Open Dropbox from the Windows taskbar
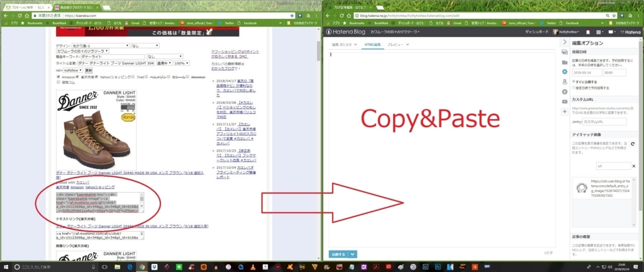This screenshot has width=644, height=272. click(155, 267)
